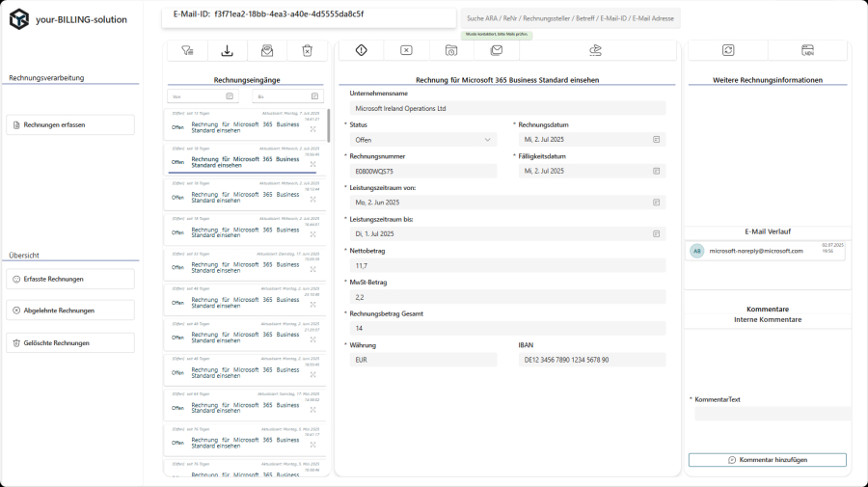Go to Abgelehnte Rechnungen
The width and height of the screenshot is (868, 487).
click(x=70, y=311)
